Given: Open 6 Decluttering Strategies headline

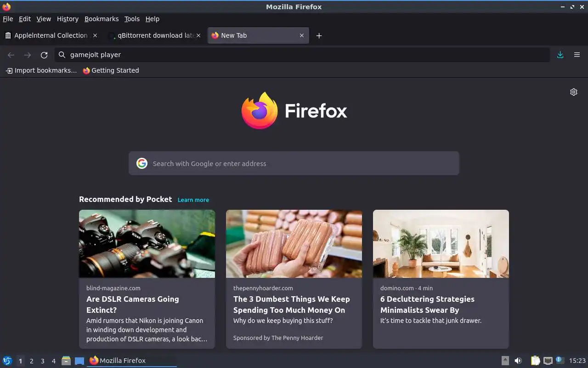Looking at the screenshot, I should (x=427, y=305).
